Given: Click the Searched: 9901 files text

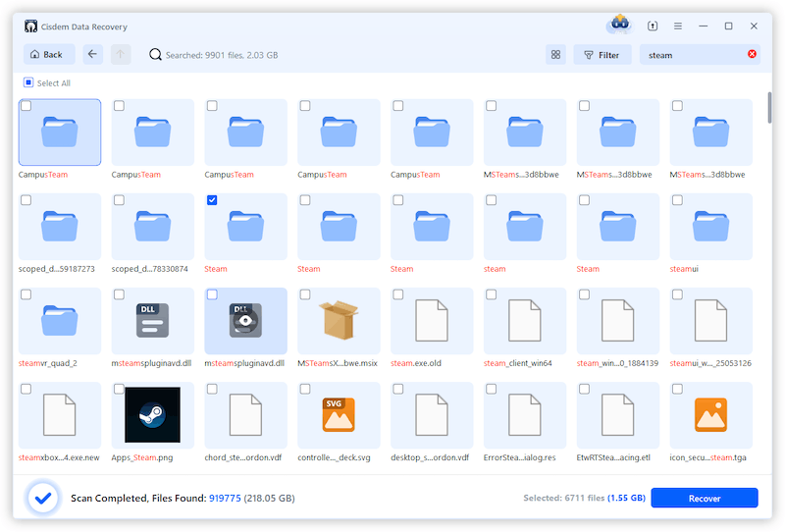Looking at the screenshot, I should [222, 55].
